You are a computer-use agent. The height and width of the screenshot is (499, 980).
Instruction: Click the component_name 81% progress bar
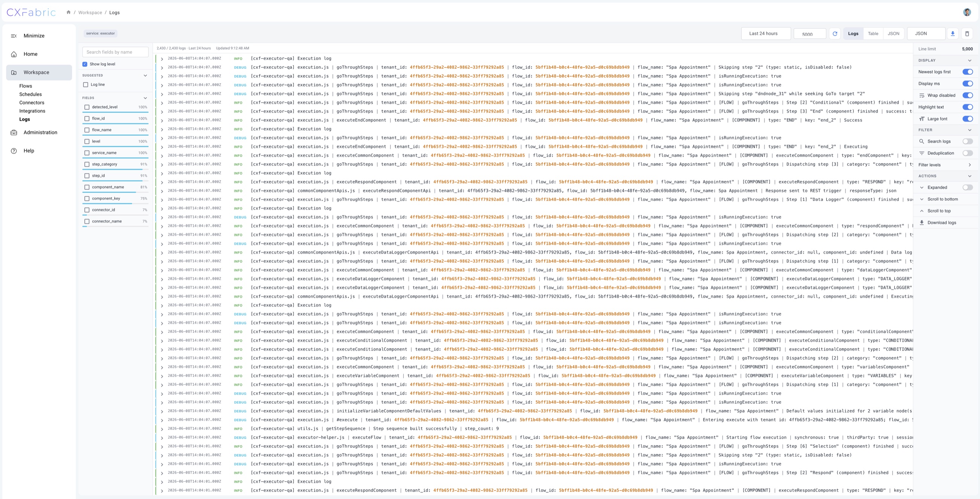click(x=115, y=192)
